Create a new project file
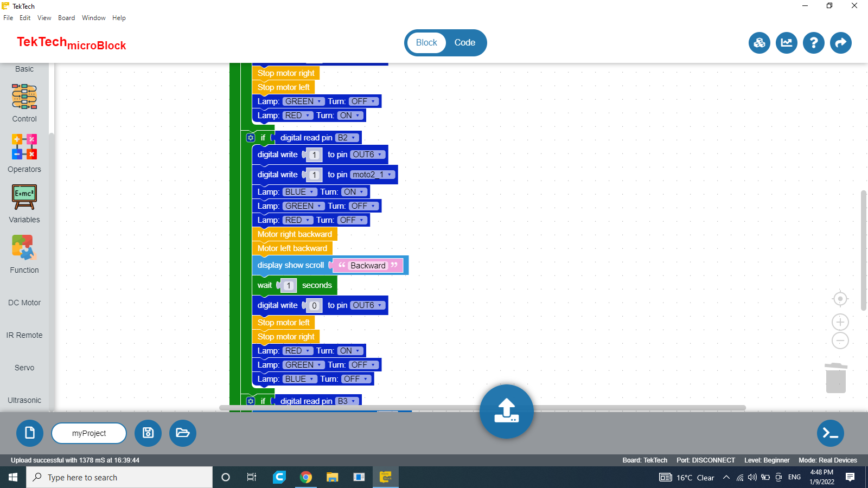 [x=30, y=433]
